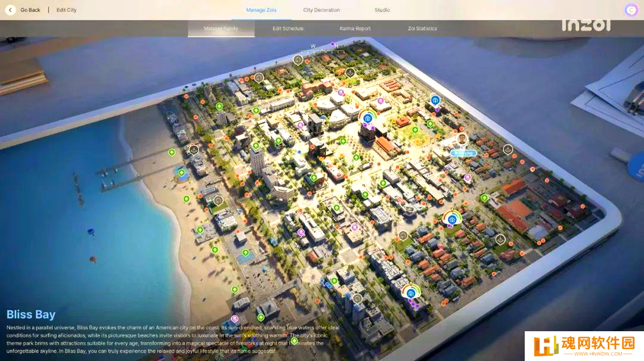
Task: Select the Manage Family sub-tab
Action: coord(221,29)
